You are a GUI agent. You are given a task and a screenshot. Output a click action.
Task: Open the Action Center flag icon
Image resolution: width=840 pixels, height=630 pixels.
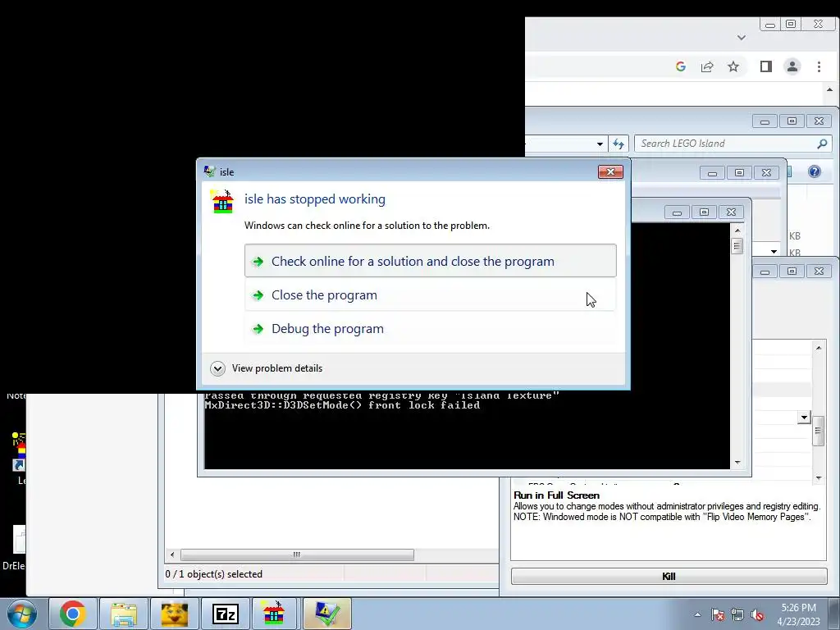click(718, 614)
